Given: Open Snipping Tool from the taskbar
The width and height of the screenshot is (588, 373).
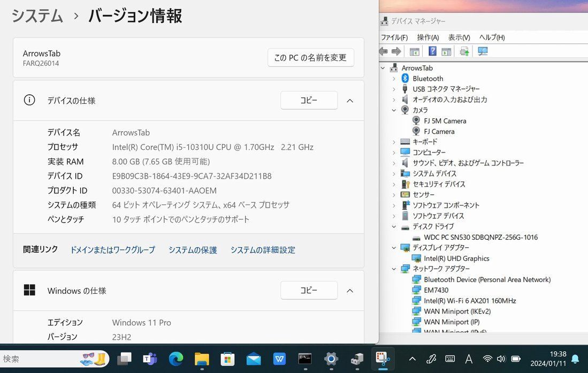Looking at the screenshot, I should click(x=383, y=359).
